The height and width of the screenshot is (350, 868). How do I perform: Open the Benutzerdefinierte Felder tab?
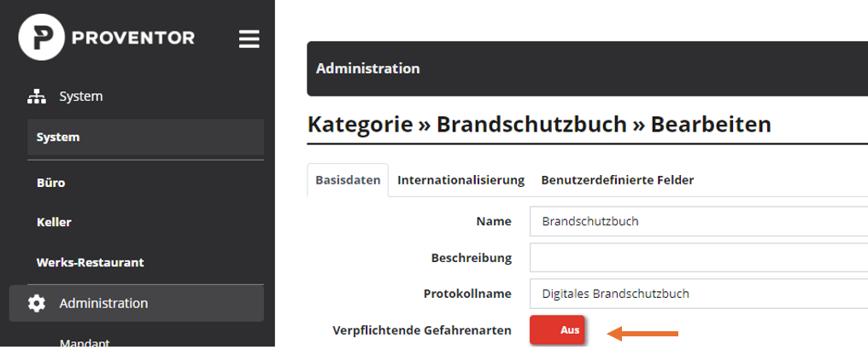pyautogui.click(x=617, y=180)
